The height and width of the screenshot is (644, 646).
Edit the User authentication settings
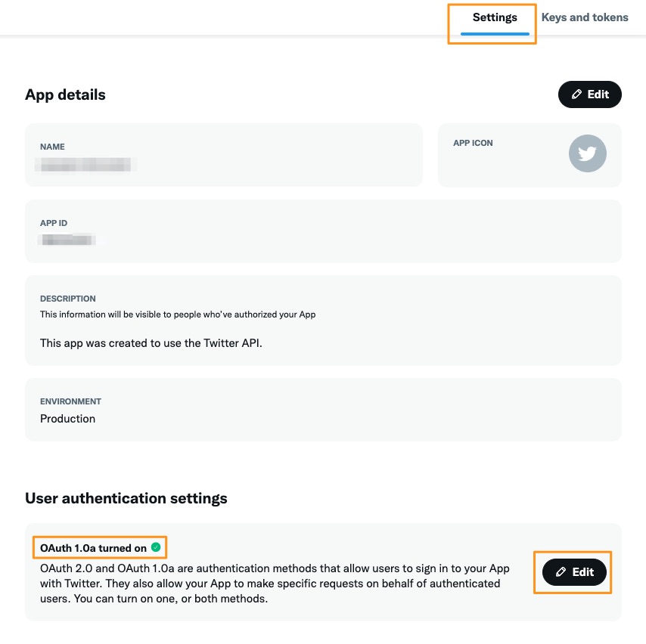coord(573,572)
